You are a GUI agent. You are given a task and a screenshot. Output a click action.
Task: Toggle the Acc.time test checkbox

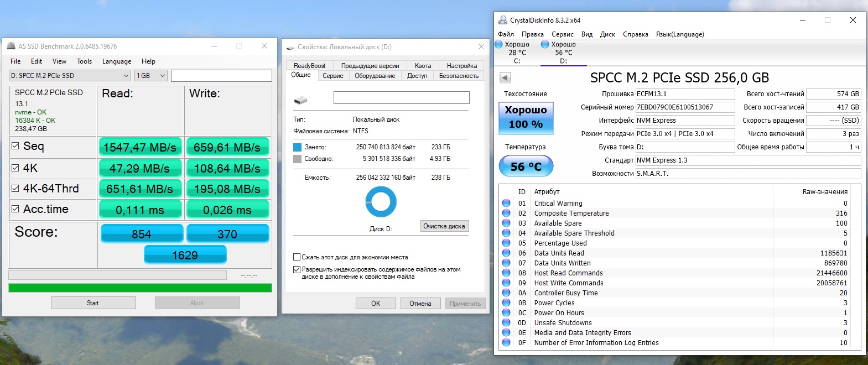15,209
